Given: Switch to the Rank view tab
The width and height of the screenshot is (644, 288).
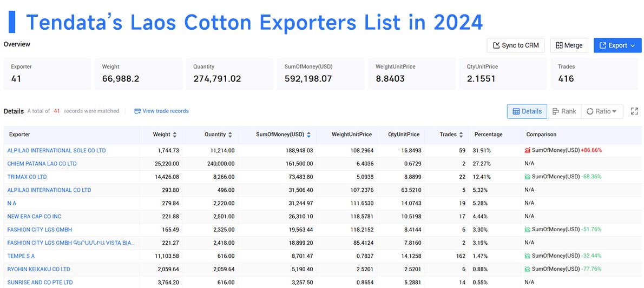Looking at the screenshot, I should [564, 111].
